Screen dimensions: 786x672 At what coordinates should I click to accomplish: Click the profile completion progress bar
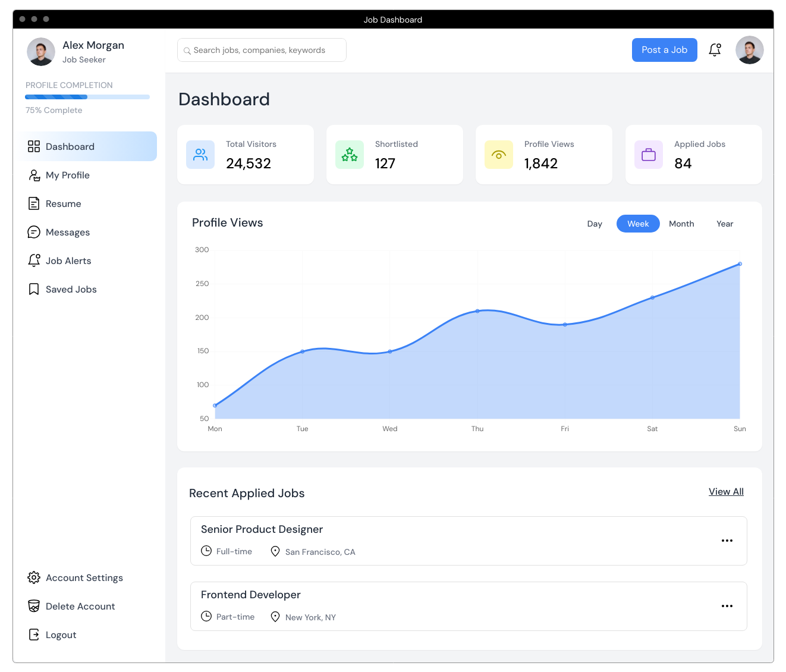click(87, 97)
